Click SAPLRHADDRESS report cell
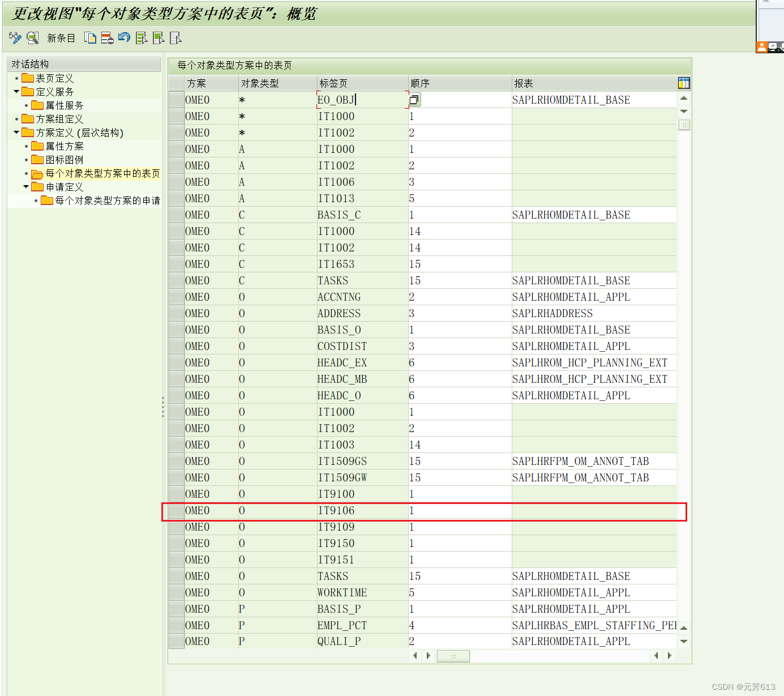This screenshot has width=784, height=696. pos(594,313)
